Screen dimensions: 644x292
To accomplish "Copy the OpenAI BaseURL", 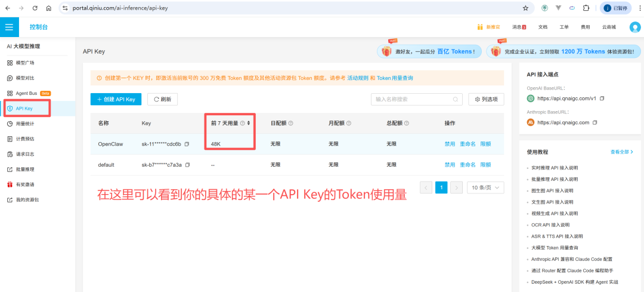I will (602, 99).
